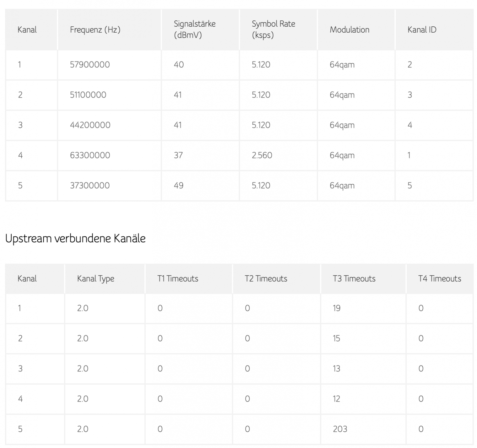
Task: Select frequency value 57900000
Action: coord(90,65)
